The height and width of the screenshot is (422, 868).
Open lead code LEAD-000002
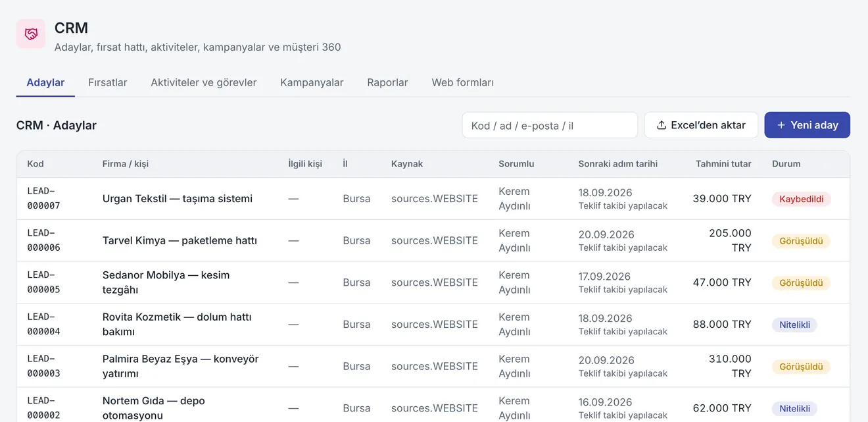[x=43, y=408]
